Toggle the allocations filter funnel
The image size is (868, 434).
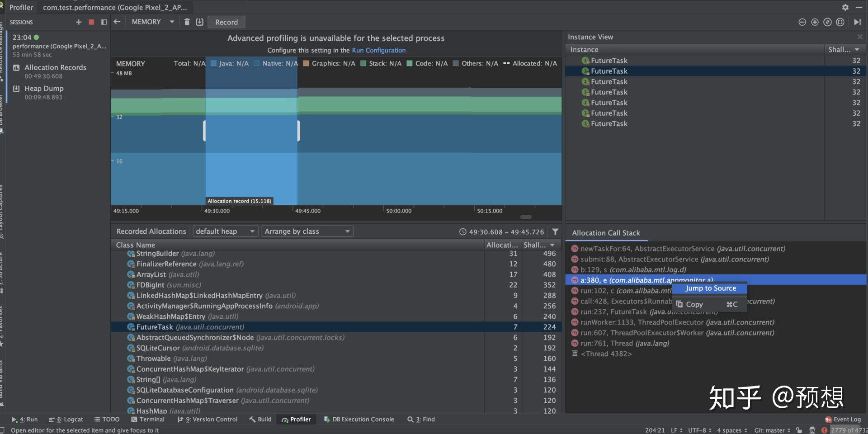[555, 231]
